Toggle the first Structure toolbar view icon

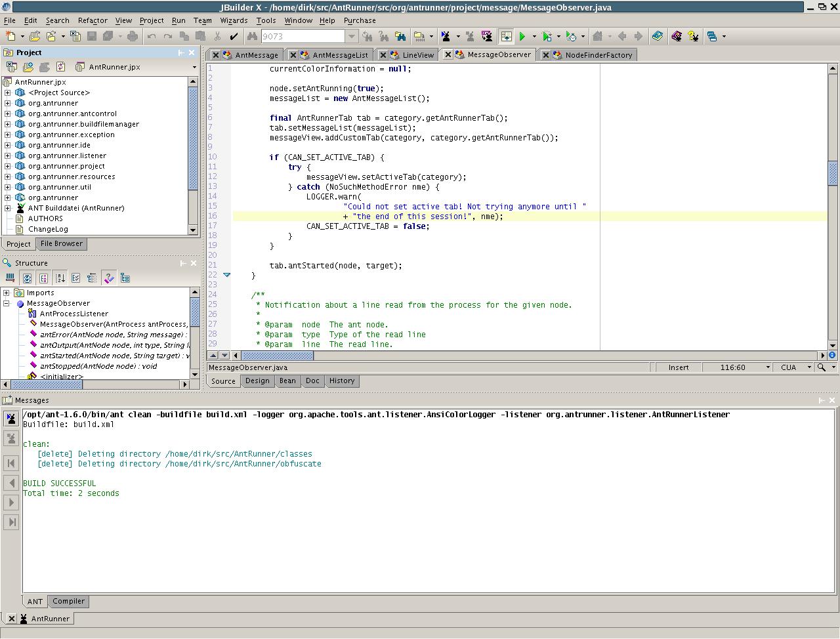point(10,278)
